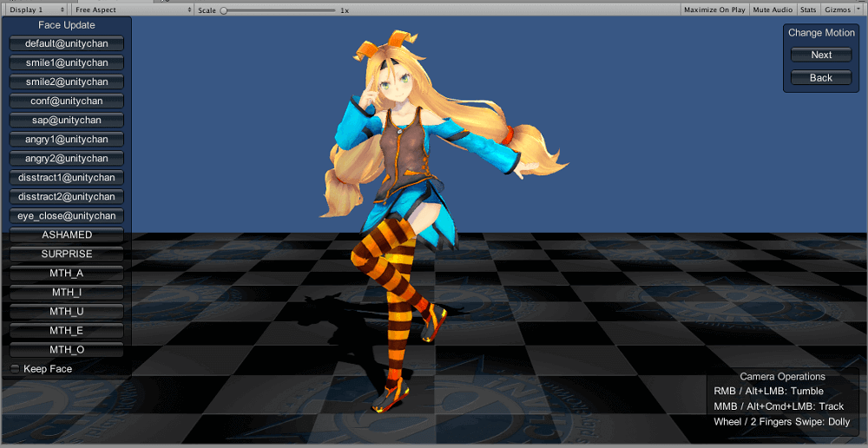Trigger the SURPRISE expression

67,254
